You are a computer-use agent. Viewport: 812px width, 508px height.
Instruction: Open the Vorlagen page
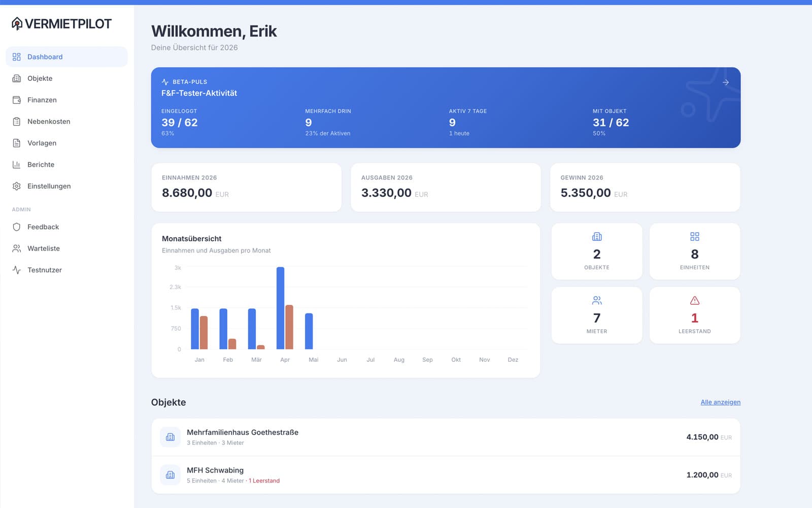click(66, 143)
